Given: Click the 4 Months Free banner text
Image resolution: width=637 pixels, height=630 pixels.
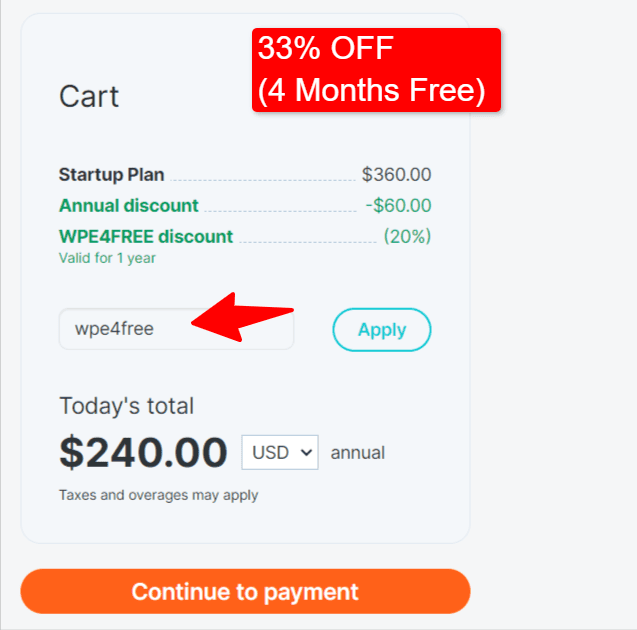Looking at the screenshot, I should click(x=371, y=91).
